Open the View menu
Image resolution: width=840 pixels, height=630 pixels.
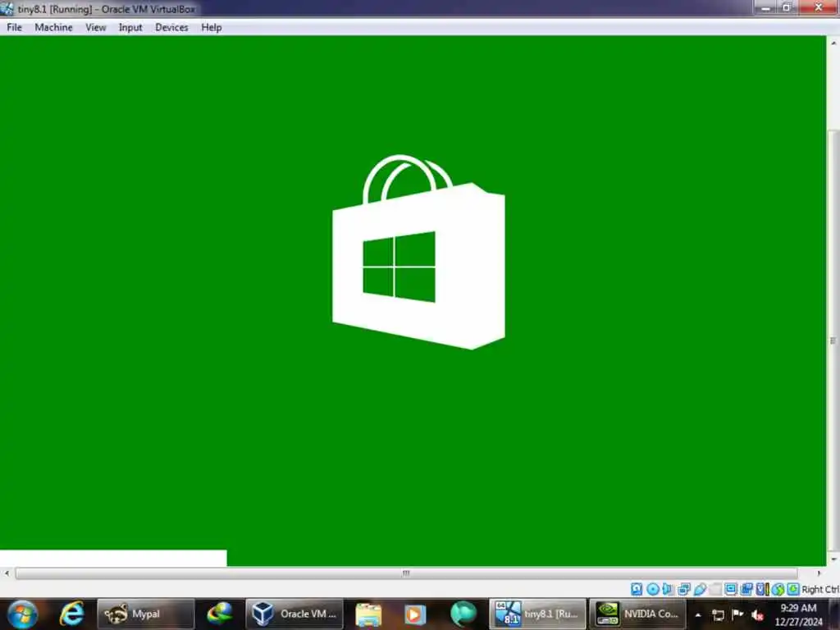tap(96, 27)
